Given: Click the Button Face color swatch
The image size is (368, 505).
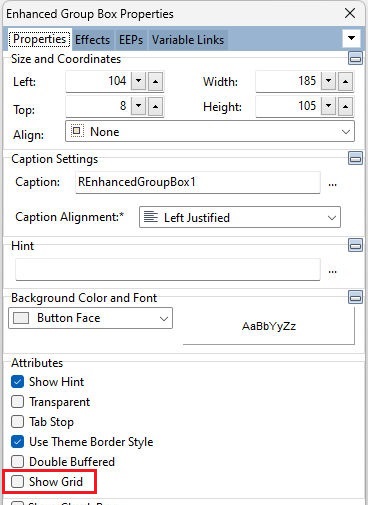Looking at the screenshot, I should point(21,318).
